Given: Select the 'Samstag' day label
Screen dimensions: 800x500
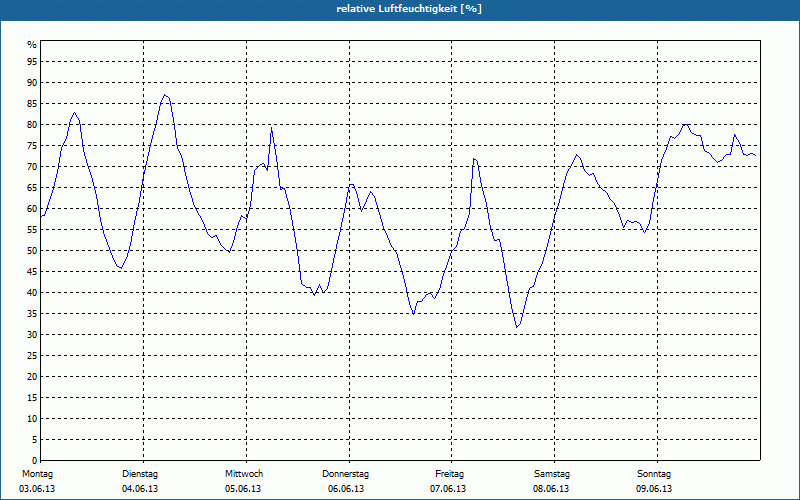Looking at the screenshot, I should pyautogui.click(x=552, y=474).
